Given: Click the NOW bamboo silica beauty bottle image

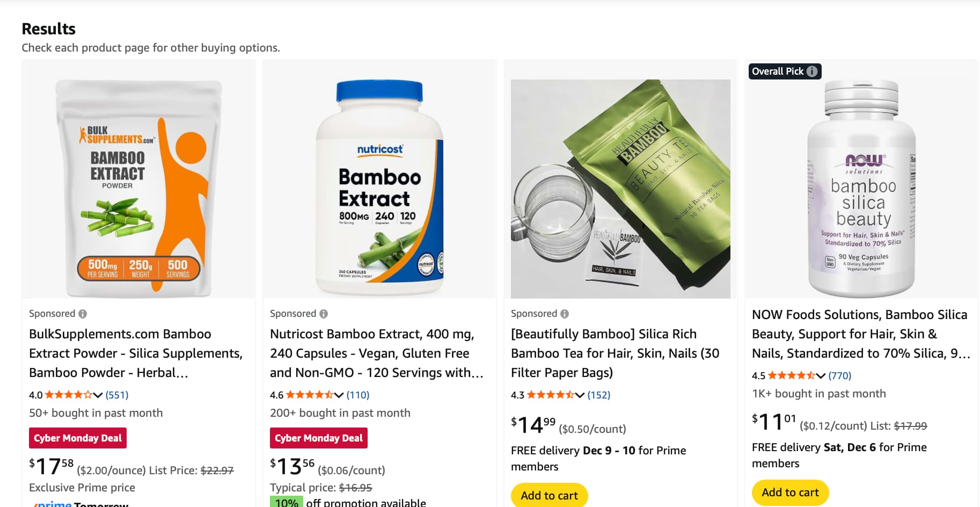Looking at the screenshot, I should [x=861, y=188].
